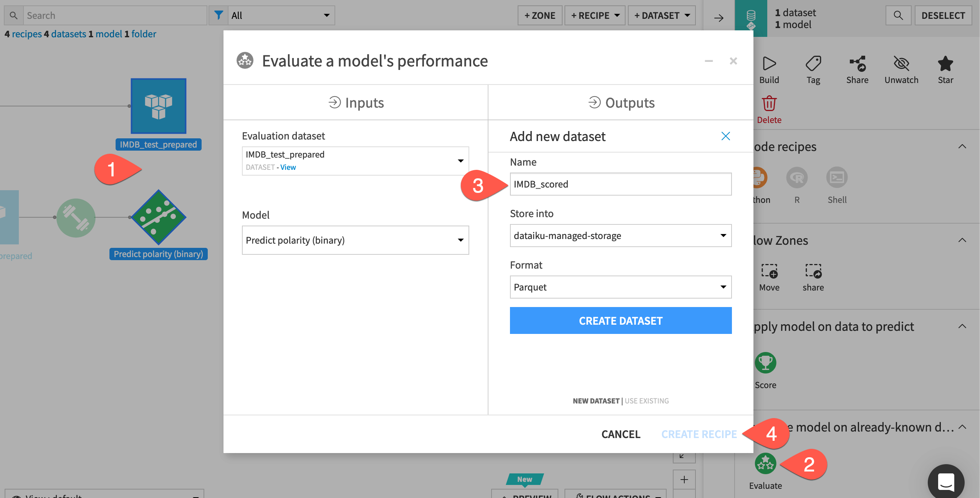The width and height of the screenshot is (980, 498).
Task: Open the Tag action
Action: pos(813,63)
